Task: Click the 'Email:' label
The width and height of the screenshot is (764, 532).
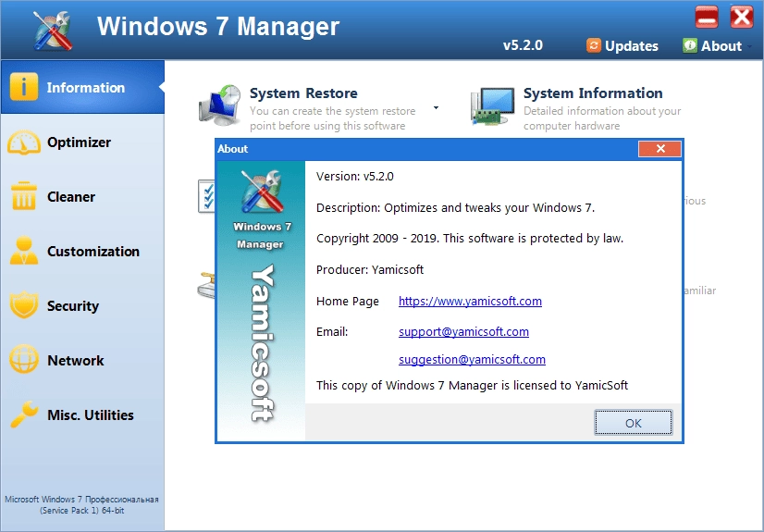Action: (332, 332)
